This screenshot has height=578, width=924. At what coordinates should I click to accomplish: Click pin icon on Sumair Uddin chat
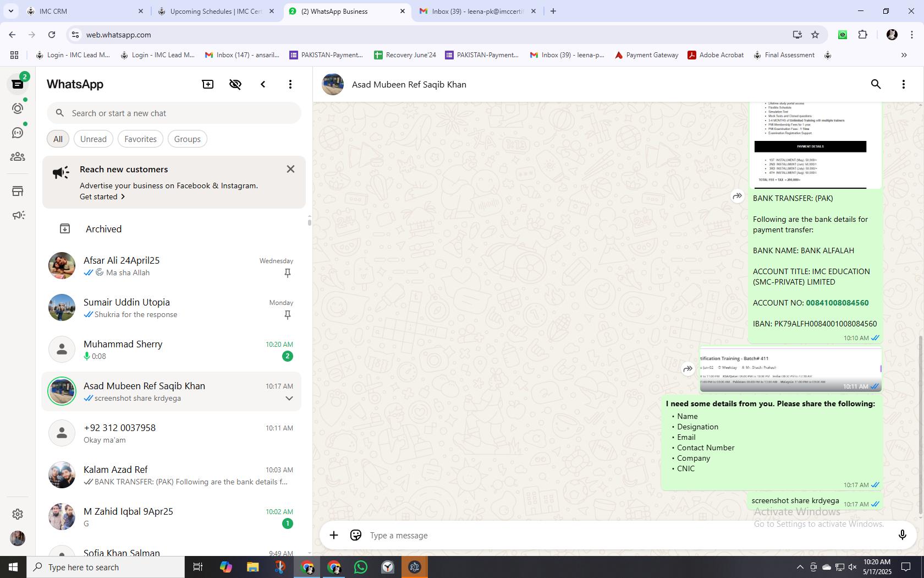click(287, 315)
